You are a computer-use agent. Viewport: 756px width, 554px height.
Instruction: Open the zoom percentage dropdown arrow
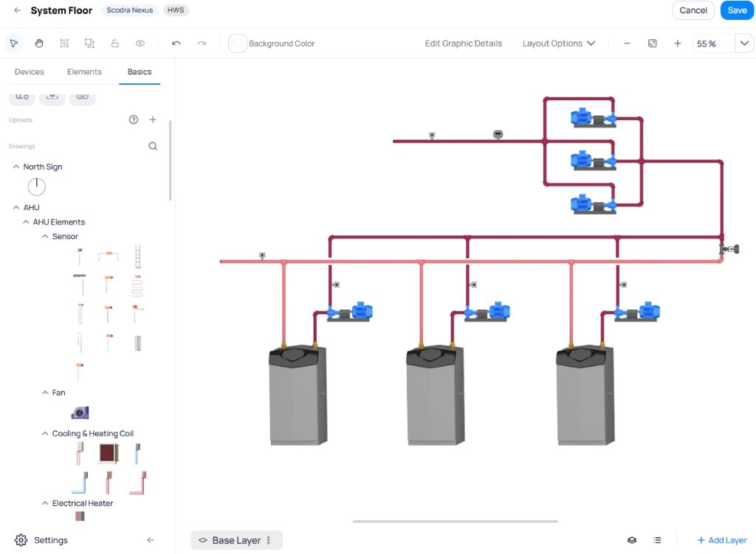point(744,44)
